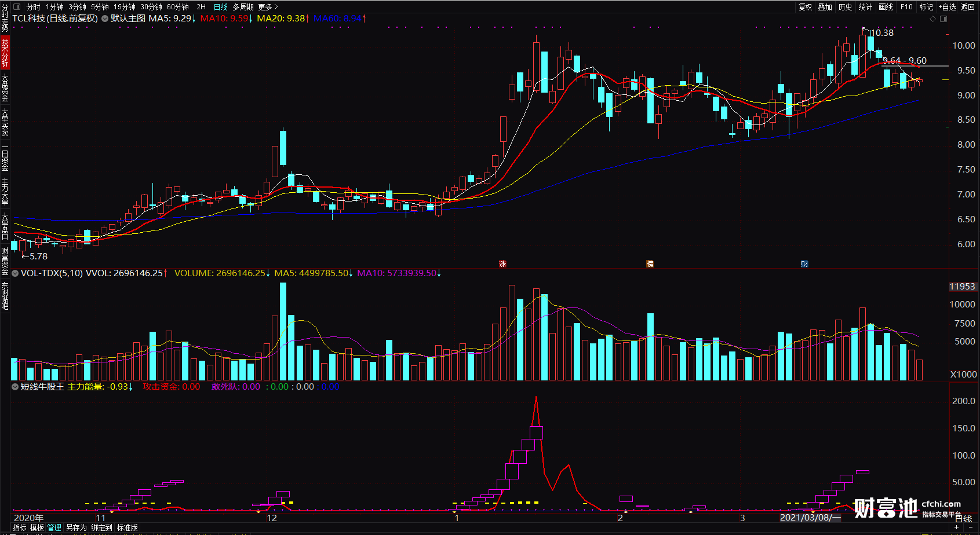Select the 5分钟 timeframe
The image size is (980, 535).
[100, 7]
